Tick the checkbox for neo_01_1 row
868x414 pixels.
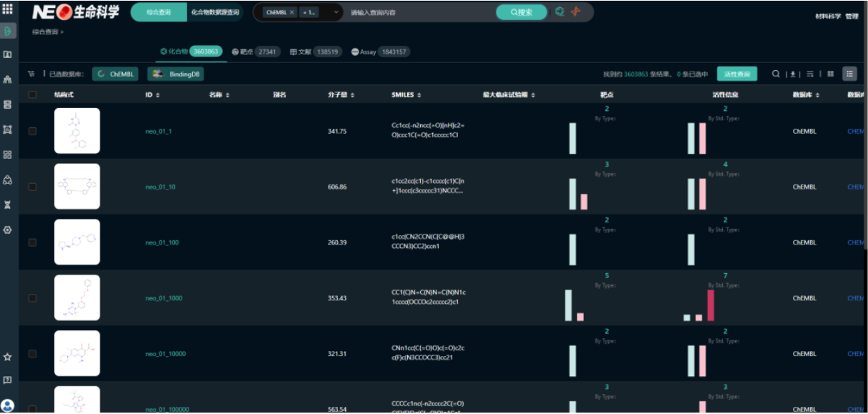[32, 131]
